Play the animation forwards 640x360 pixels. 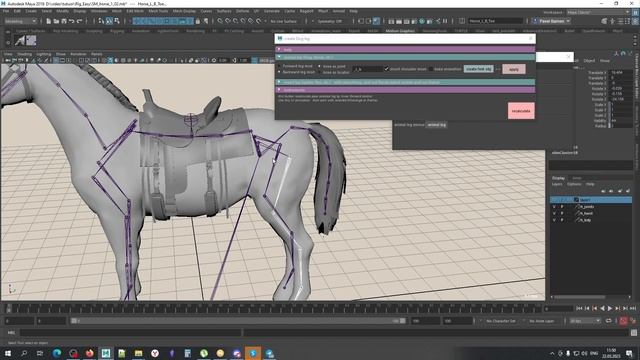[x=610, y=309]
